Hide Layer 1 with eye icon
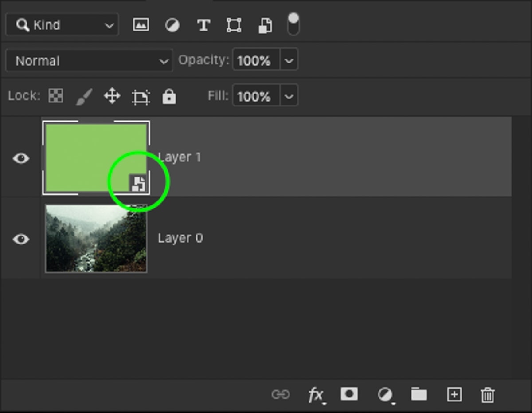This screenshot has height=413, width=532. [21, 158]
